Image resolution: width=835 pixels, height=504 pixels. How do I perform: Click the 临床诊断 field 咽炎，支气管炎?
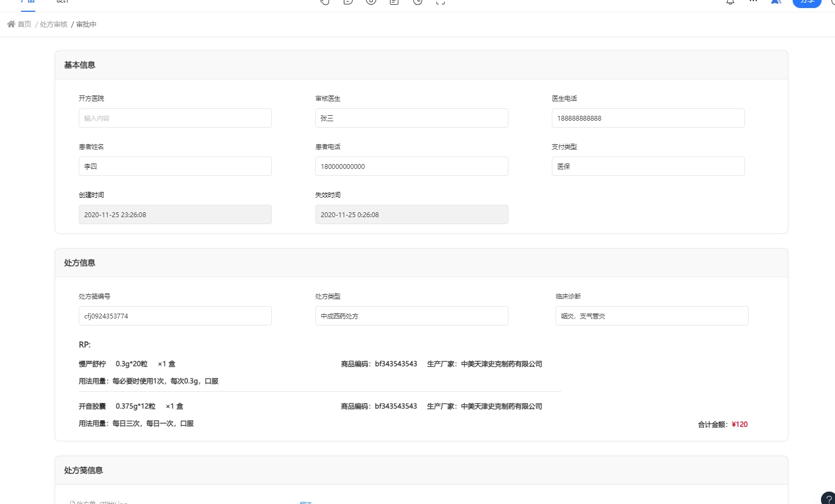[x=652, y=316]
